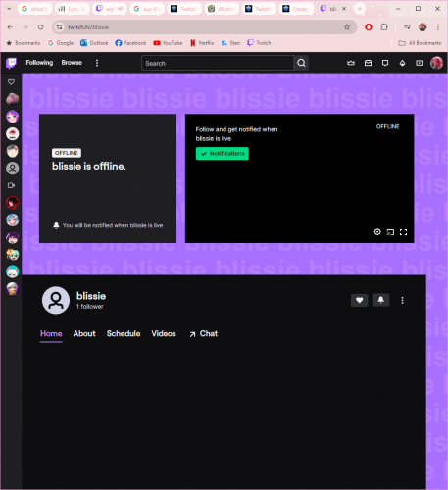Screen dimensions: 448x490
Task: Click the Twitch logo home icon
Action: pyautogui.click(x=11, y=63)
